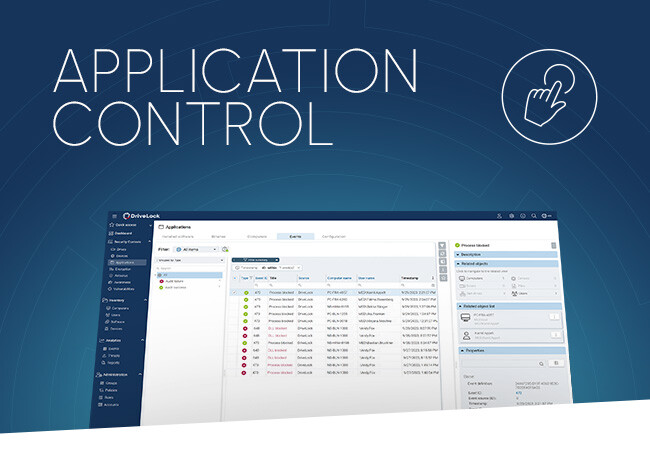Tick the checkbox of the first event row

point(234,293)
